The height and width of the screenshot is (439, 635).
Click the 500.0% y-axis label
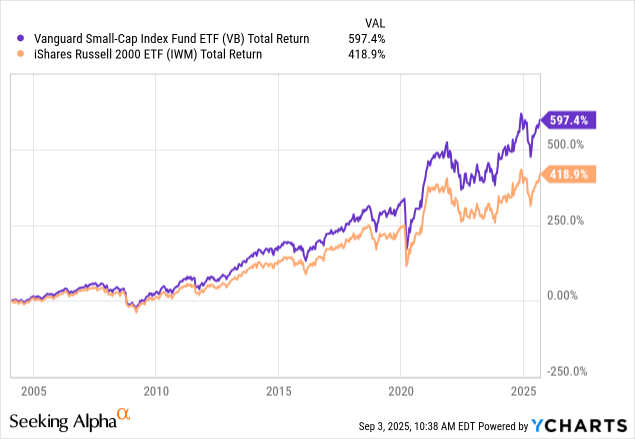pyautogui.click(x=566, y=145)
